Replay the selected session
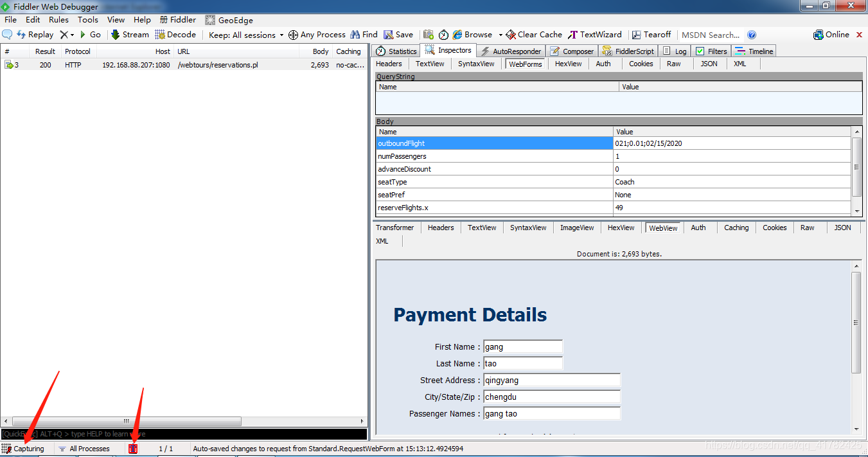 35,35
